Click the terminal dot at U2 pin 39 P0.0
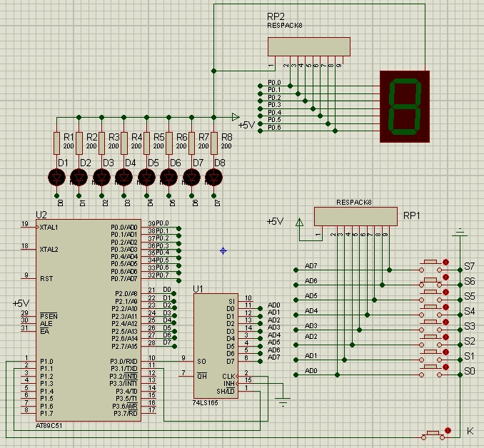This screenshot has height=448, width=484. tap(178, 228)
